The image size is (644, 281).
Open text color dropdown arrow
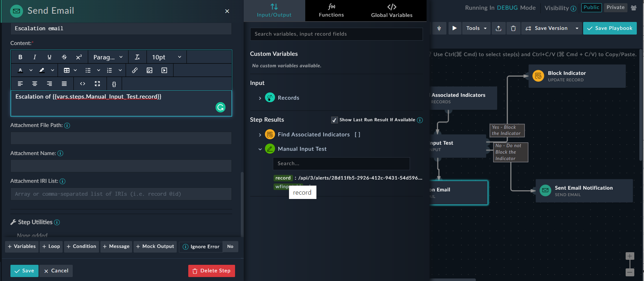[x=31, y=71]
